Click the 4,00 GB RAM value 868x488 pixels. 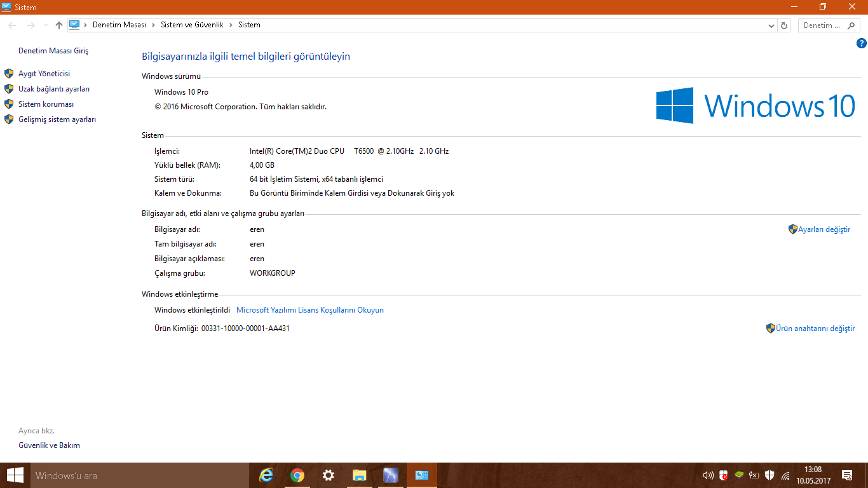coord(262,165)
